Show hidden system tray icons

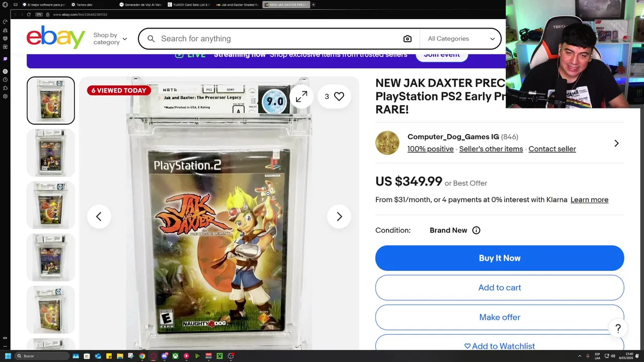pyautogui.click(x=580, y=356)
